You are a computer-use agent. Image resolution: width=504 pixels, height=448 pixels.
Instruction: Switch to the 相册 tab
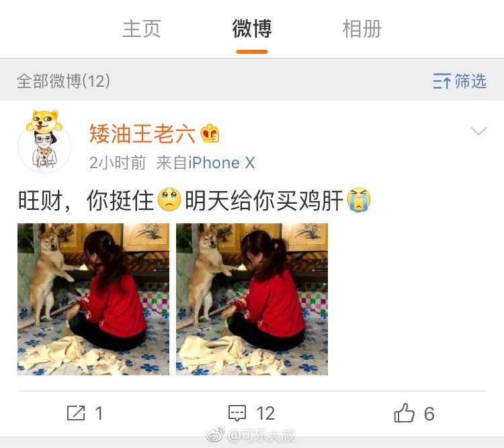pyautogui.click(x=362, y=29)
